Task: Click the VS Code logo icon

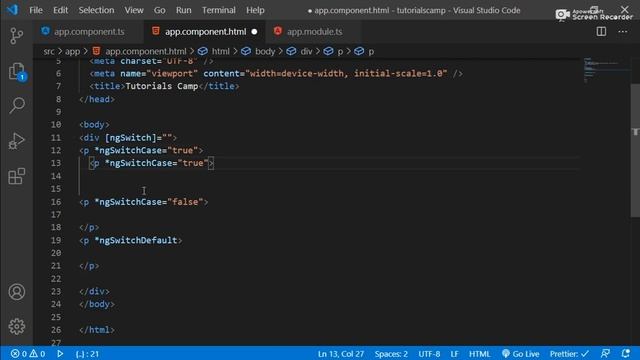Action: pyautogui.click(x=12, y=10)
